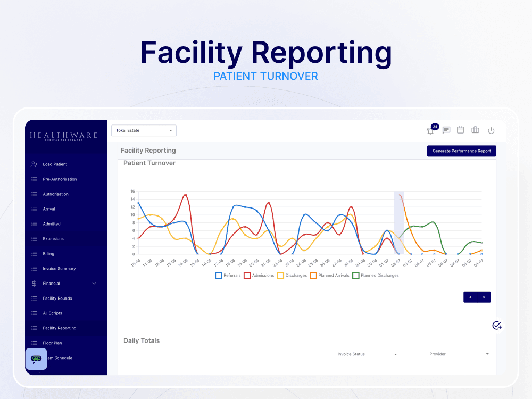Image resolution: width=532 pixels, height=399 pixels.
Task: Click the list icon beside All Scripts
Action: (34, 313)
